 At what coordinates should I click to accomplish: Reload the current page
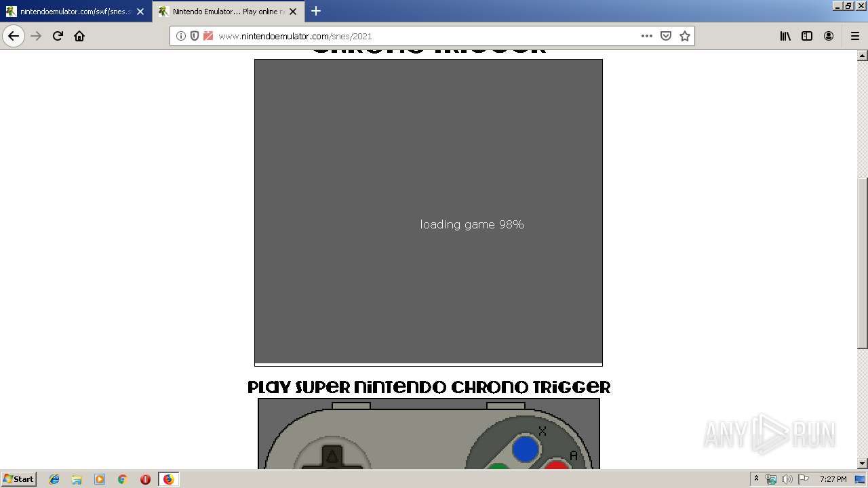58,36
